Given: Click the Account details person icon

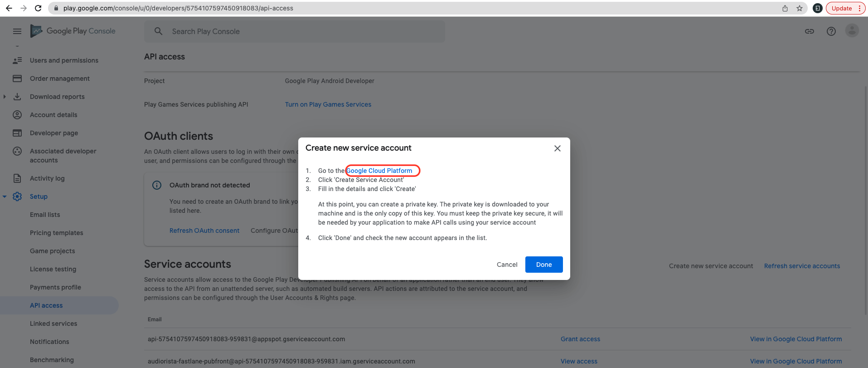Looking at the screenshot, I should click(x=17, y=115).
